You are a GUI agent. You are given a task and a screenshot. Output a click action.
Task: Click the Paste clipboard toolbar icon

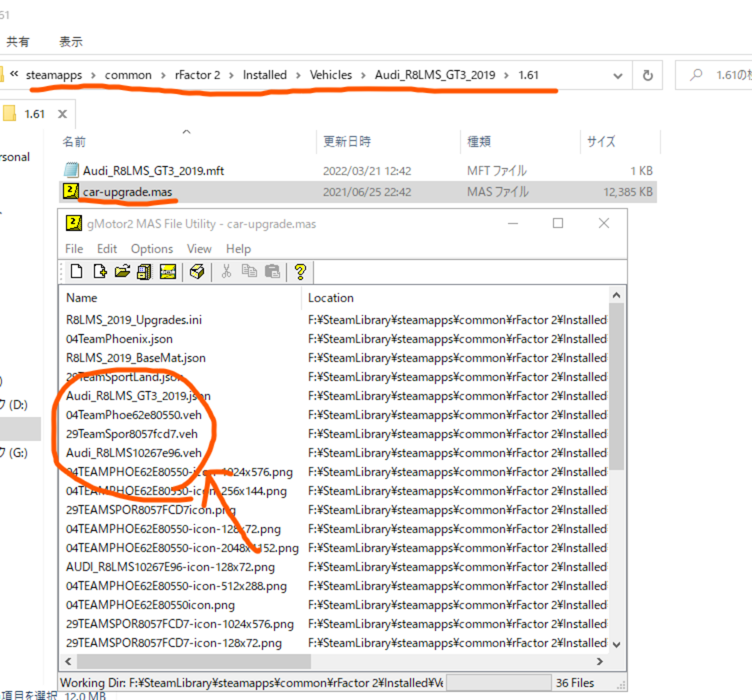click(x=272, y=271)
